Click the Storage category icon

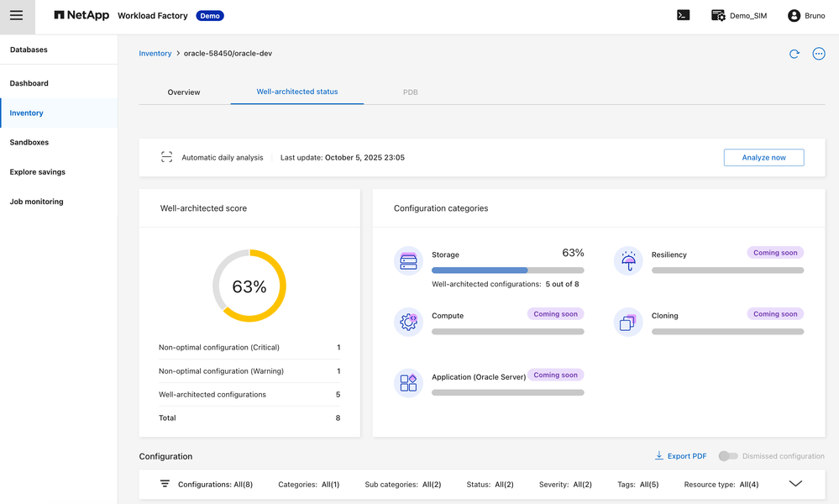[x=408, y=261]
